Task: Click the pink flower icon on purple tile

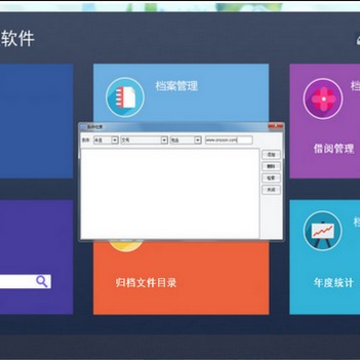Action: tap(323, 99)
